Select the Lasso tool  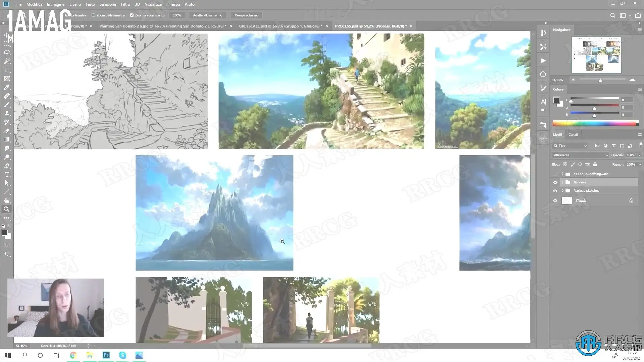pos(7,53)
